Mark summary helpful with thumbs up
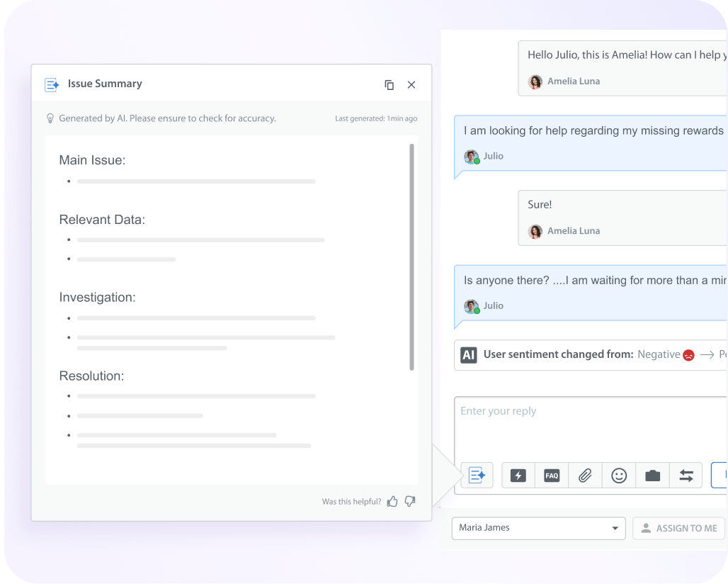The width and height of the screenshot is (728, 584). pos(392,501)
